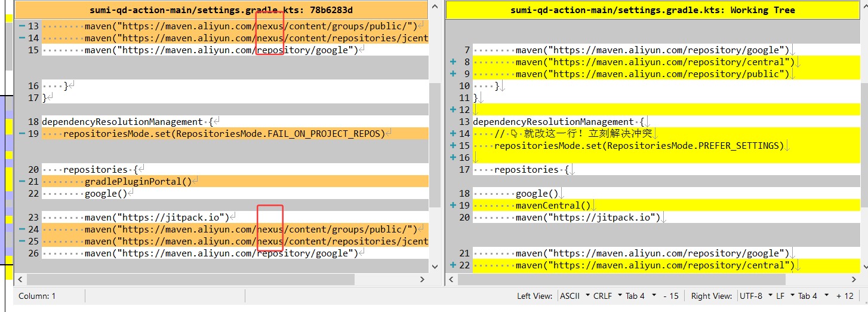868x312 pixels.
Task: Click the 'Right View:' status bar label
Action: point(712,296)
